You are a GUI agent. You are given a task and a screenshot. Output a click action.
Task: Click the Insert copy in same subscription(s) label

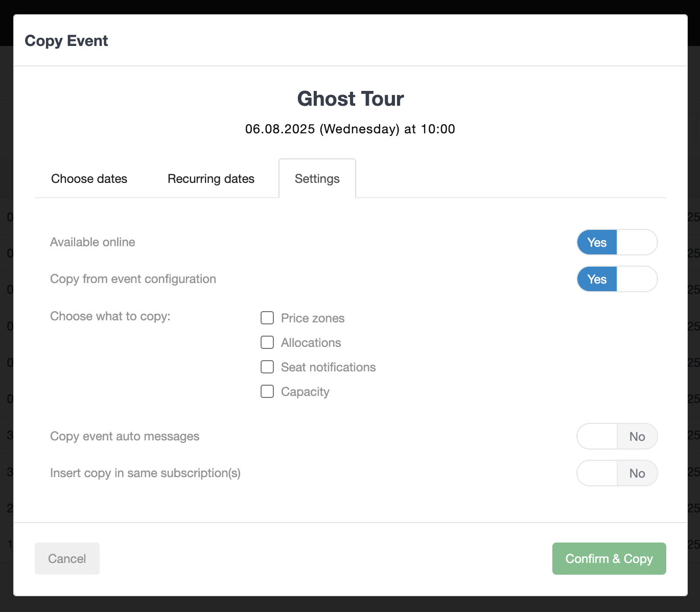coord(145,473)
